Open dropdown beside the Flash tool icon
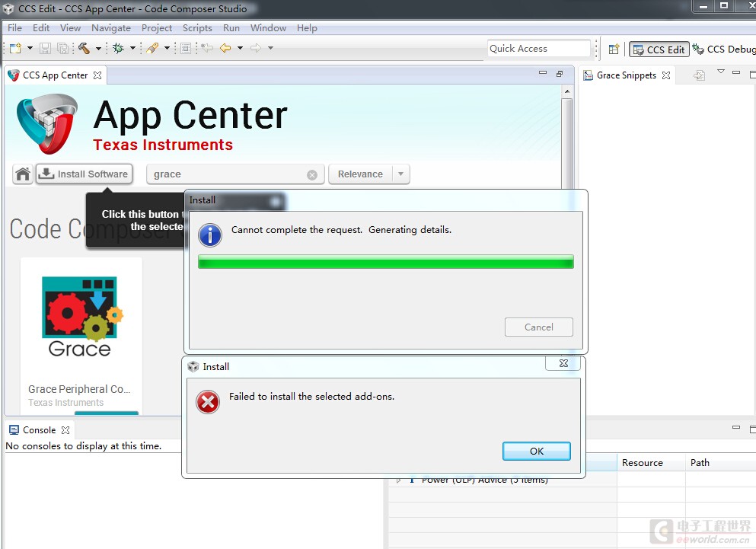The height and width of the screenshot is (549, 756). [x=167, y=48]
